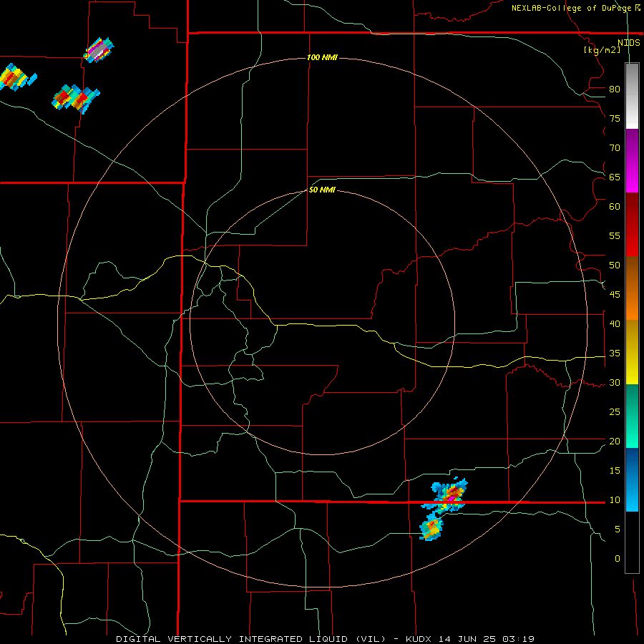Select the 5 value on the VIL scale

[618, 530]
